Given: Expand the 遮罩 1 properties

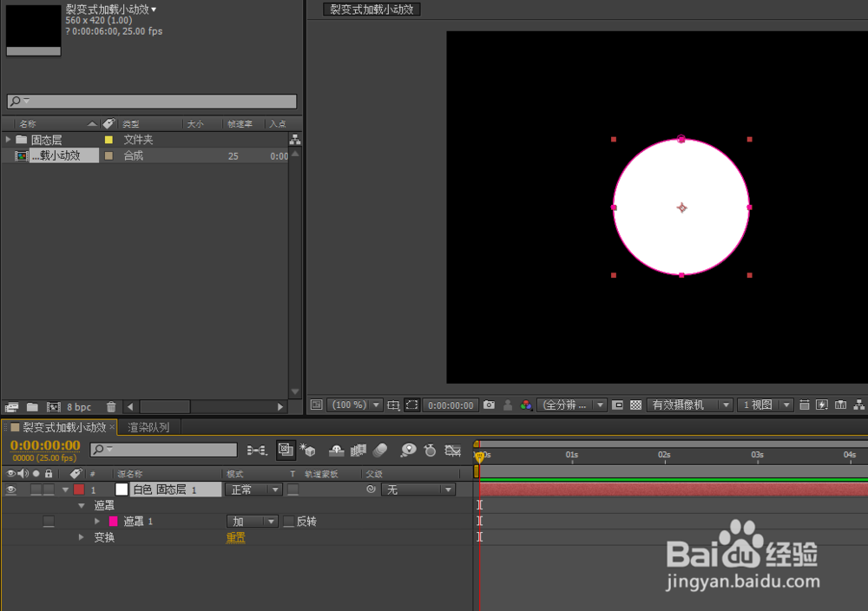Looking at the screenshot, I should coord(97,522).
